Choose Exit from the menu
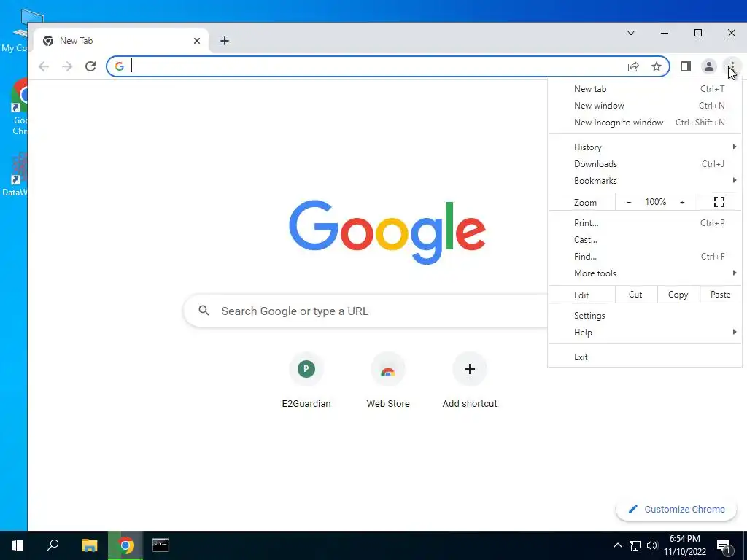 pyautogui.click(x=645, y=357)
